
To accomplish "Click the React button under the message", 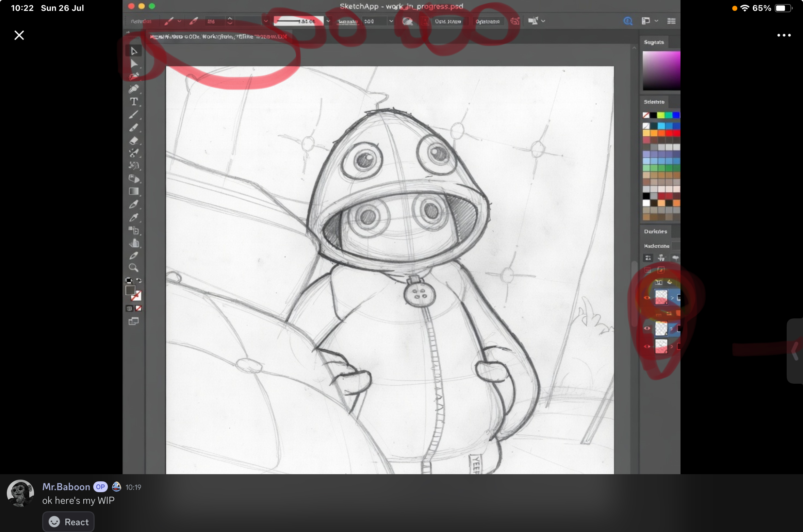I will pos(68,521).
